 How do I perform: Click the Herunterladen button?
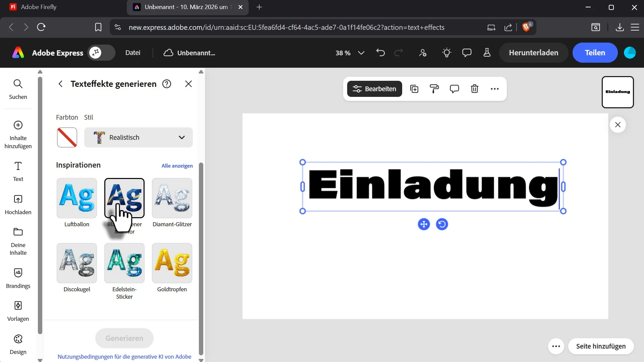click(x=533, y=53)
